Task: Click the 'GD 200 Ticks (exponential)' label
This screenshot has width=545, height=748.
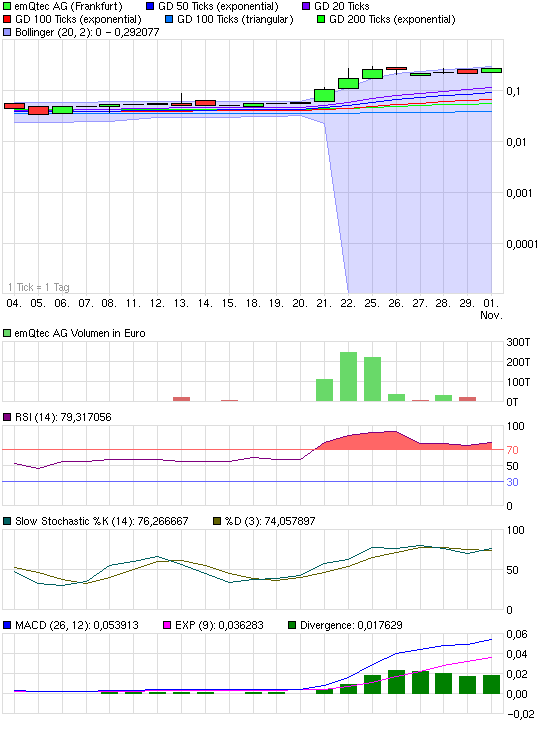Action: [x=392, y=20]
